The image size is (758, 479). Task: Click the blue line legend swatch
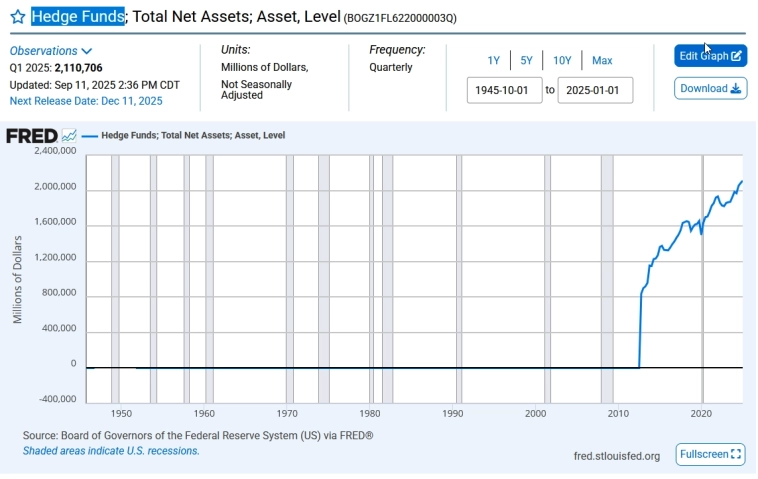tap(90, 136)
